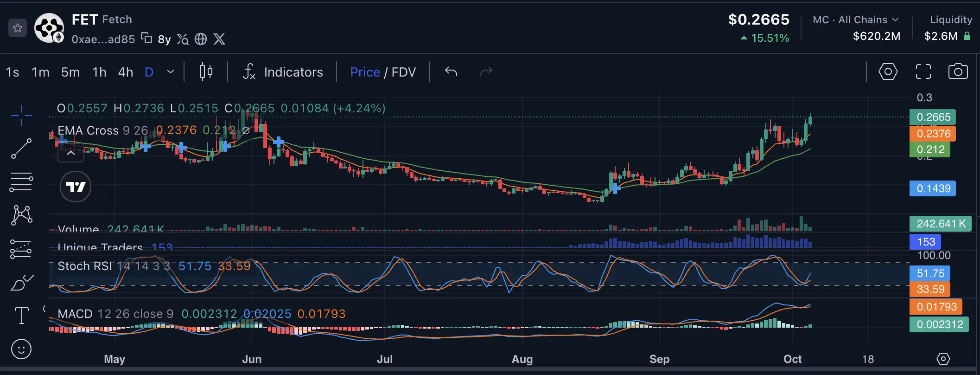
Task: Click the green 0.212 EMA price label
Action: 930,149
